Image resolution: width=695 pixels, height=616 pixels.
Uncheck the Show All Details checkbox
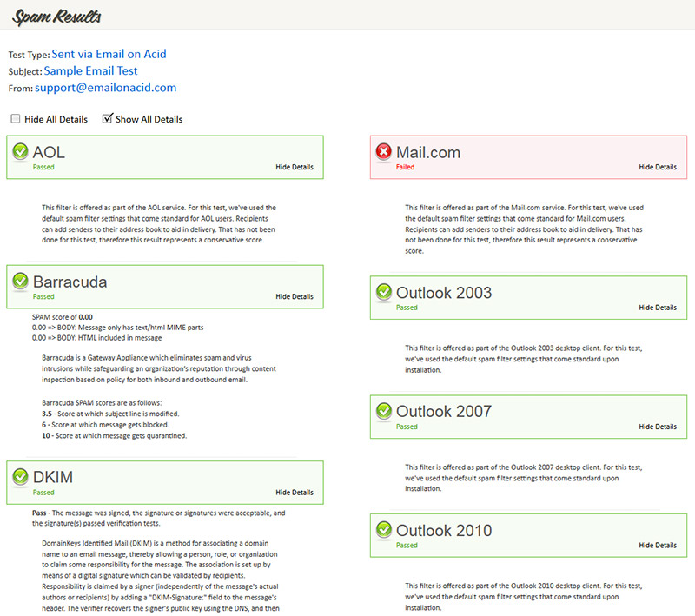[x=107, y=118]
